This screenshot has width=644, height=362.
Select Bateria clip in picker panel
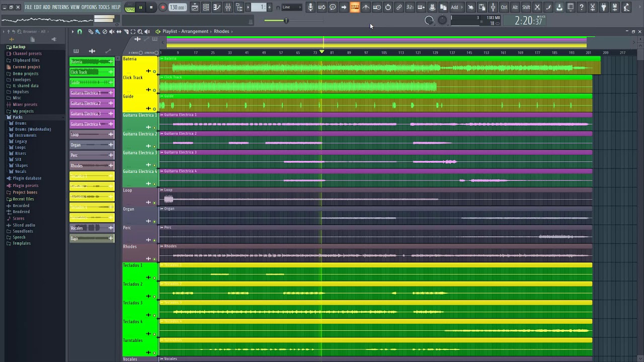(x=92, y=61)
